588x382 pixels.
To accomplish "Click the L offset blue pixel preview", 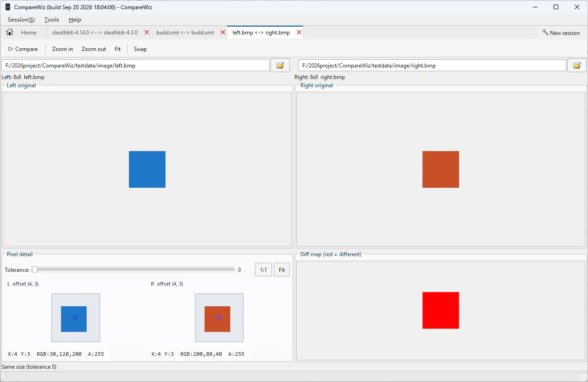I will [74, 319].
